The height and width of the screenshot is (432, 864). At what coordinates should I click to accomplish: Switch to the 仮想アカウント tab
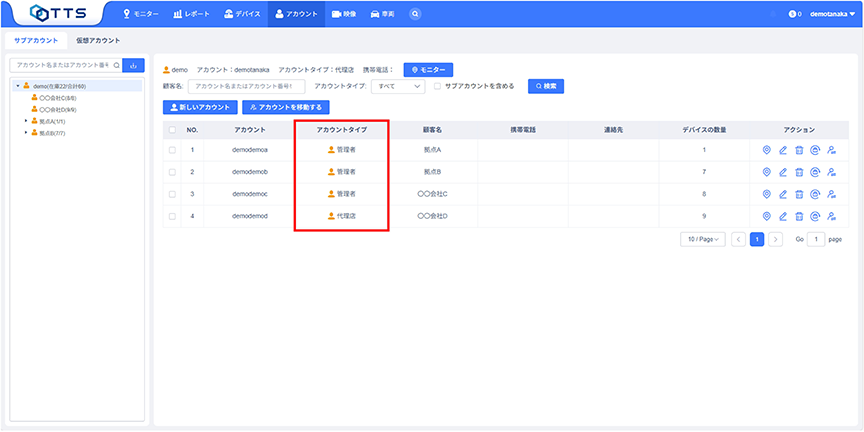pyautogui.click(x=98, y=40)
